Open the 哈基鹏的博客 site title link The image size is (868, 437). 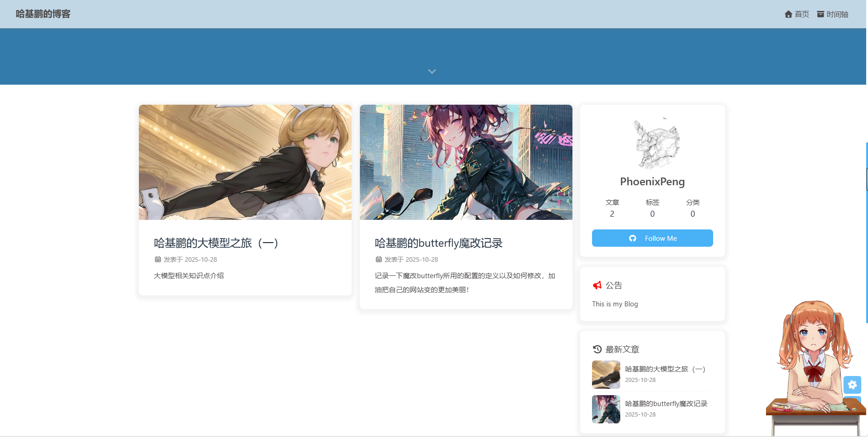(43, 14)
